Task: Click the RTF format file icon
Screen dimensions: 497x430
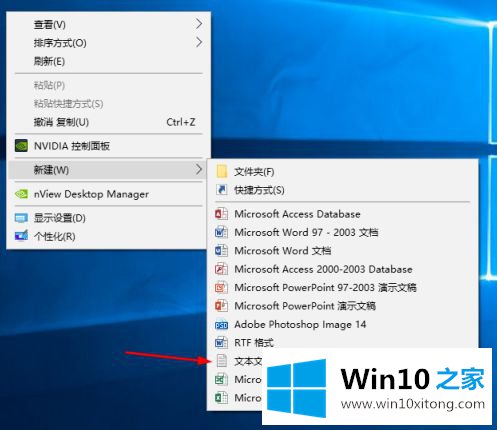Action: pyautogui.click(x=222, y=343)
